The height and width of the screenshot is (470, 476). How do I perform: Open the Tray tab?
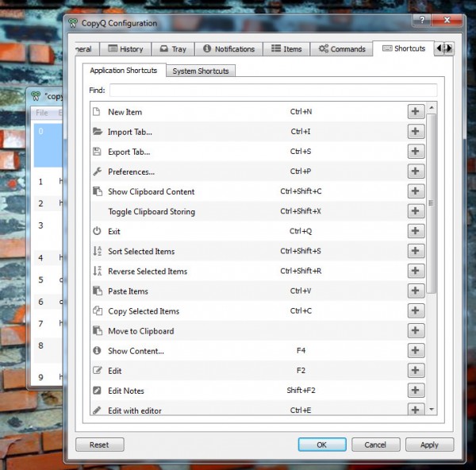(x=173, y=49)
